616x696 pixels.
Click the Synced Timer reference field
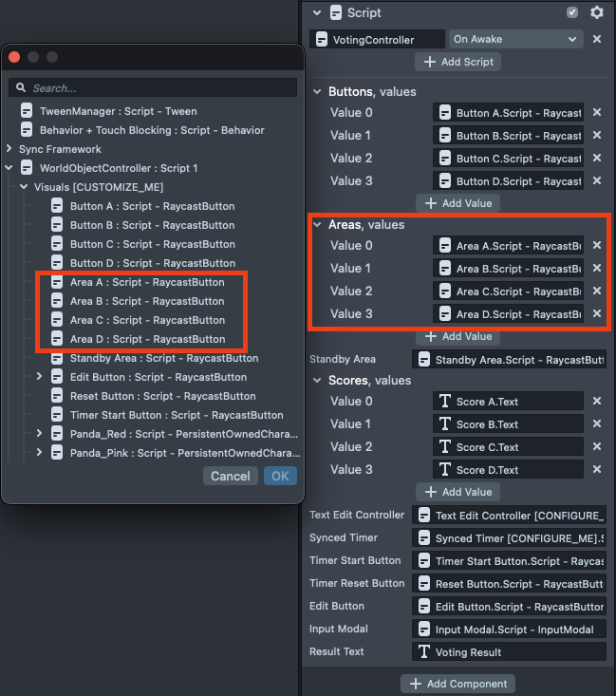point(509,538)
